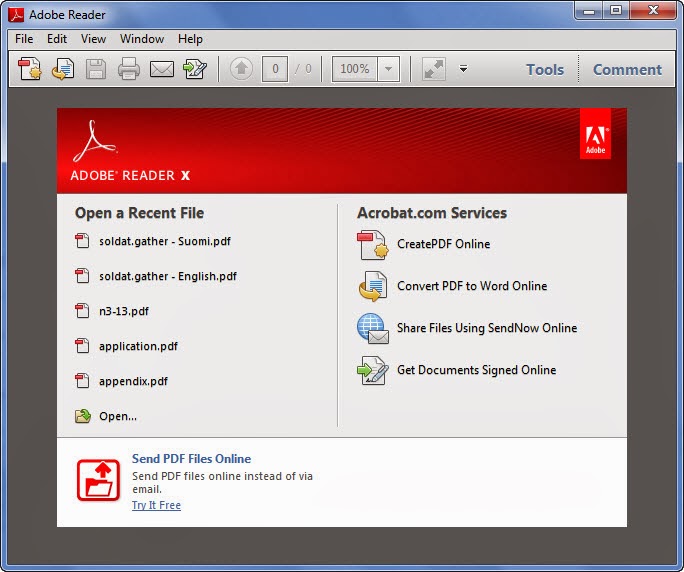The height and width of the screenshot is (572, 684).
Task: Click the SendNow globe and envelope icon
Action: (x=373, y=329)
